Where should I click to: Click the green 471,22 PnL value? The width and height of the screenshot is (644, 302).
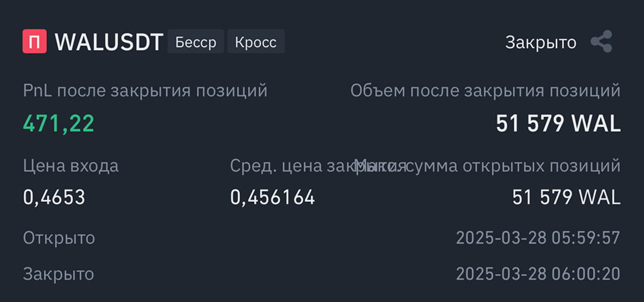pos(58,124)
